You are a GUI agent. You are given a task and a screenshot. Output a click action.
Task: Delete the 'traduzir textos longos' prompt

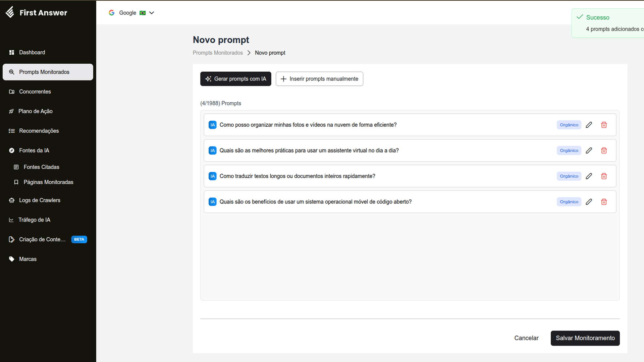[x=604, y=176]
